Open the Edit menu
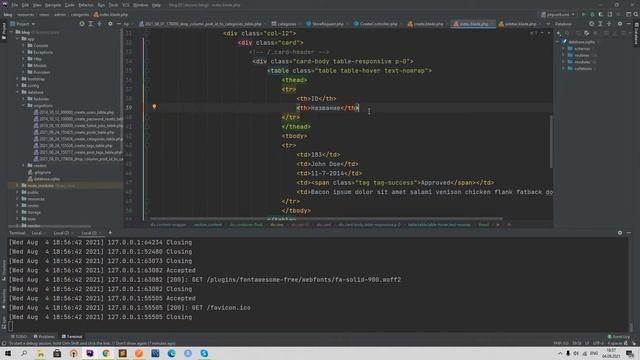This screenshot has width=640, height=360. [25, 5]
